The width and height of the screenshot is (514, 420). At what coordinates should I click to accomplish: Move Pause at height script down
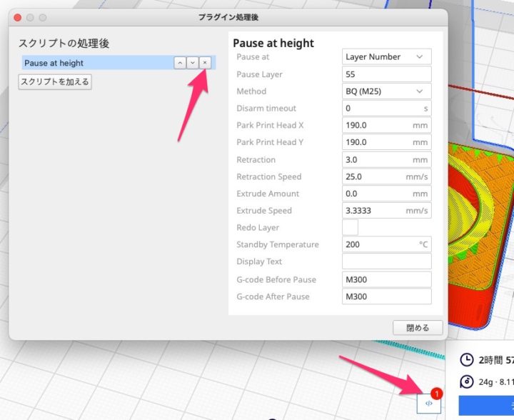(192, 63)
